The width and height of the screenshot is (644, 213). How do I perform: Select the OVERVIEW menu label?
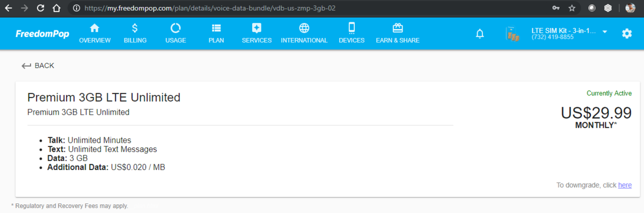(x=94, y=41)
